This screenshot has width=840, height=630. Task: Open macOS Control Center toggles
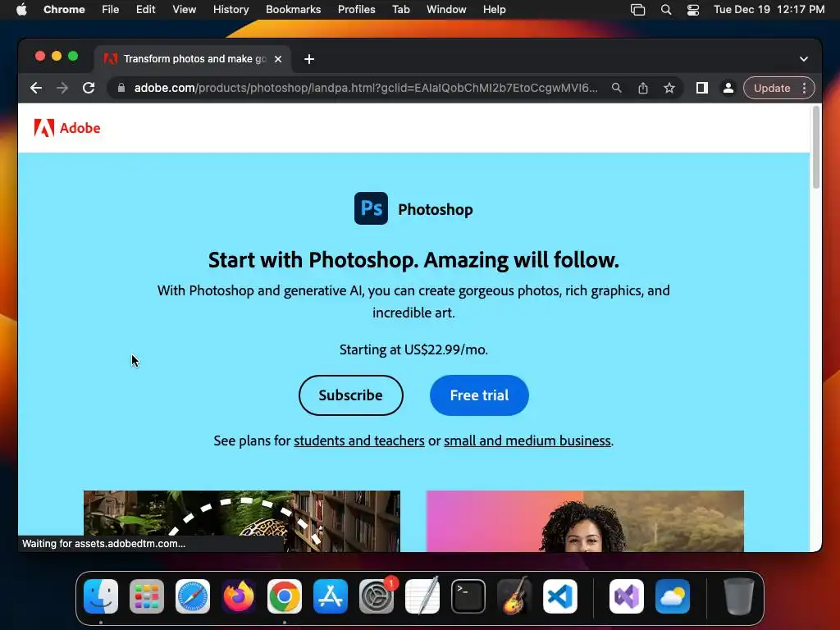(x=692, y=10)
